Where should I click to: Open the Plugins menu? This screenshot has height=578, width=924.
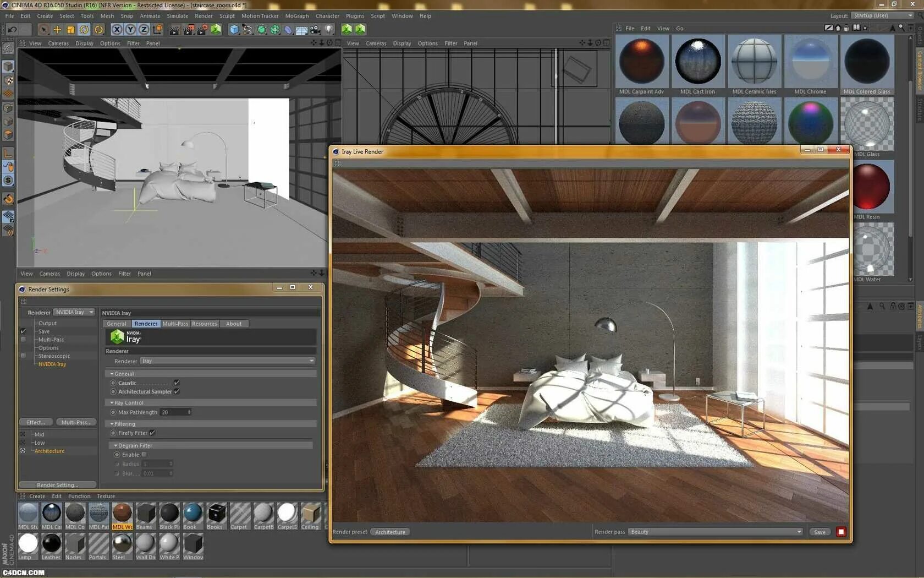click(x=355, y=16)
